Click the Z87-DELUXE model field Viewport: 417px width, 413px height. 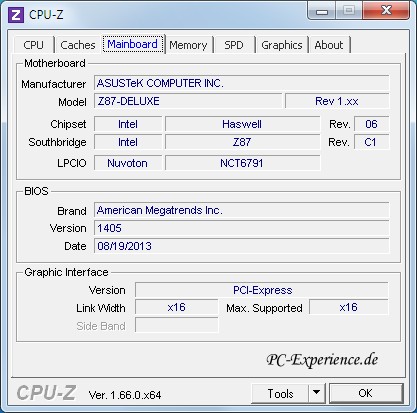point(188,101)
